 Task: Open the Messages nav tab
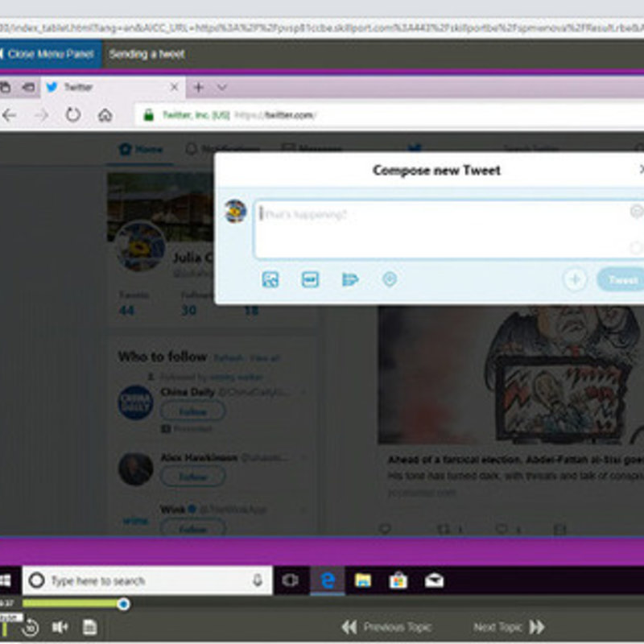point(312,149)
